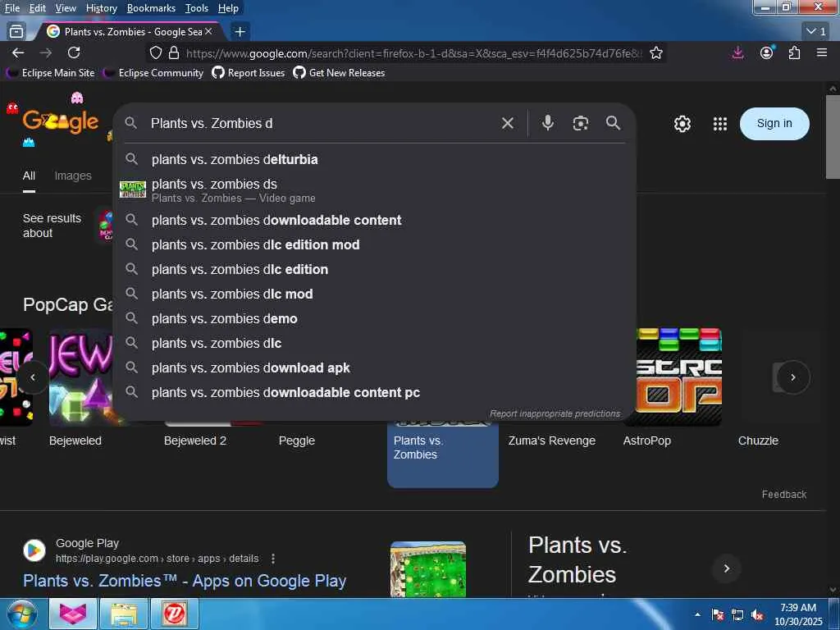Open the Firefox account icon
Screen dimensions: 840x630
(x=767, y=52)
